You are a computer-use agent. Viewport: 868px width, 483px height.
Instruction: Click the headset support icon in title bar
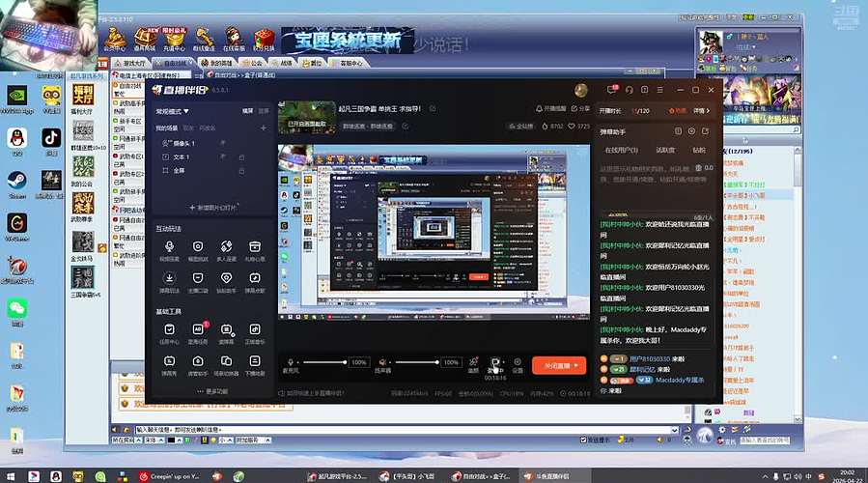point(630,90)
